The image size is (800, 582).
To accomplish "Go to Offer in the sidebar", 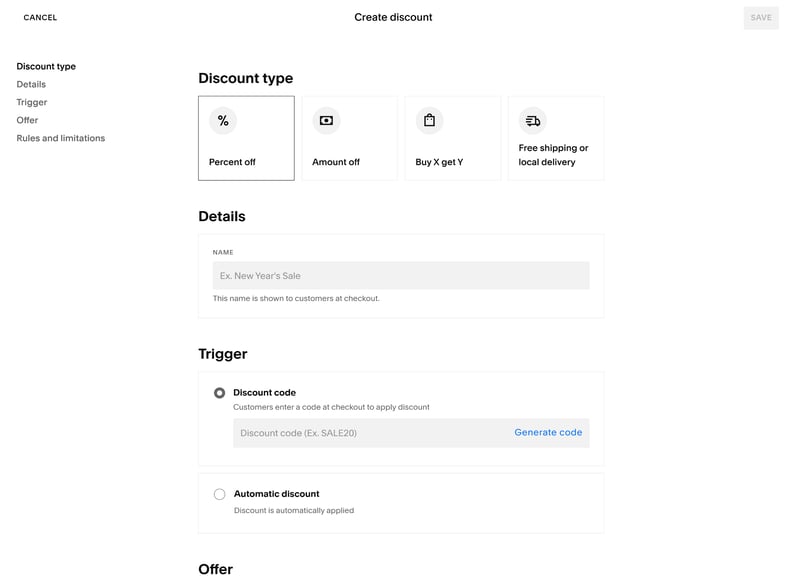I will [27, 120].
